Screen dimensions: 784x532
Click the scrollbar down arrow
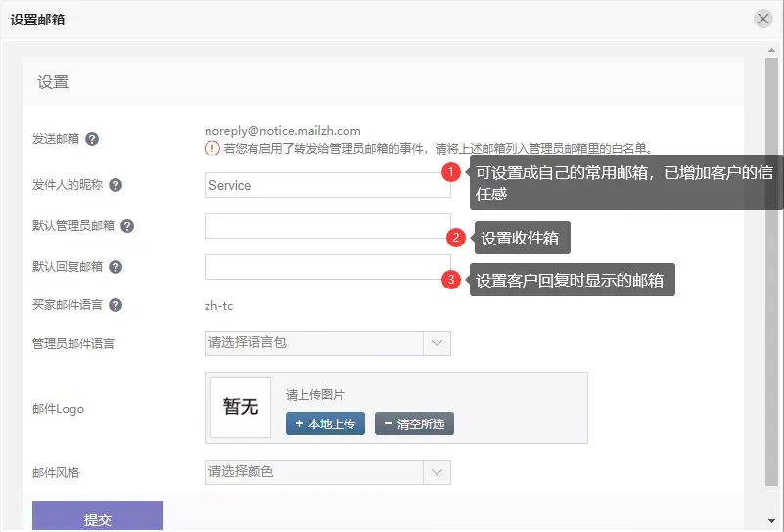pos(771,521)
